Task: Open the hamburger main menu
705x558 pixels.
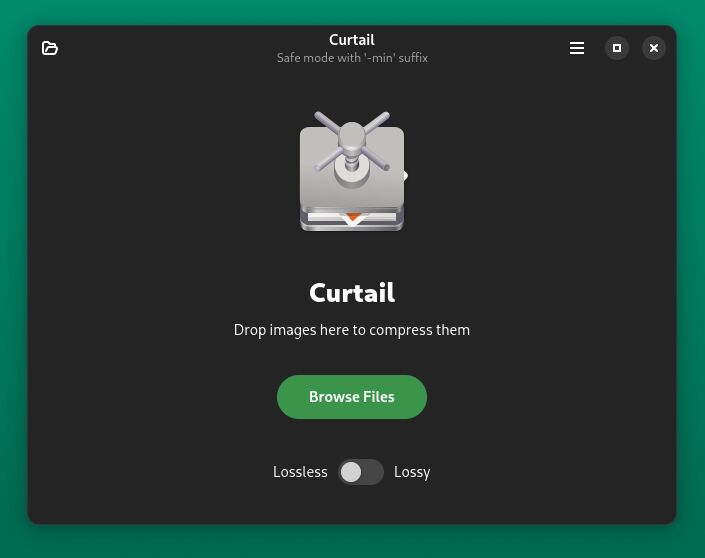Action: (577, 48)
